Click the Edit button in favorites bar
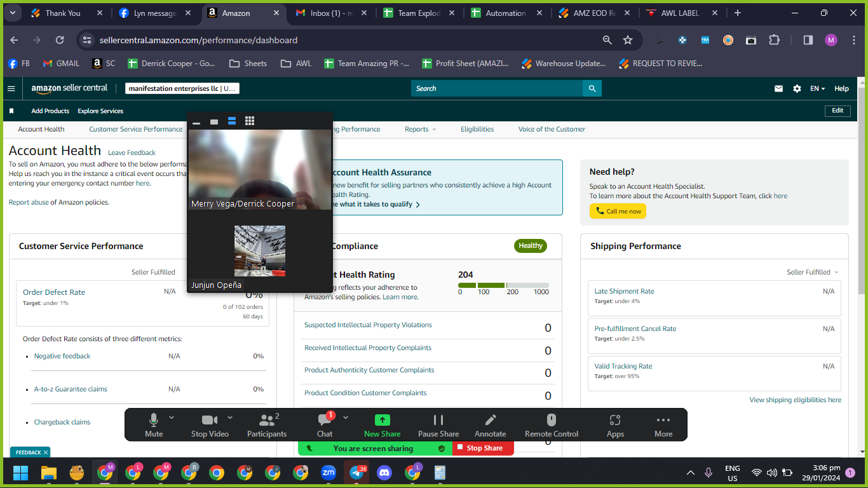This screenshot has width=868, height=488. [837, 111]
